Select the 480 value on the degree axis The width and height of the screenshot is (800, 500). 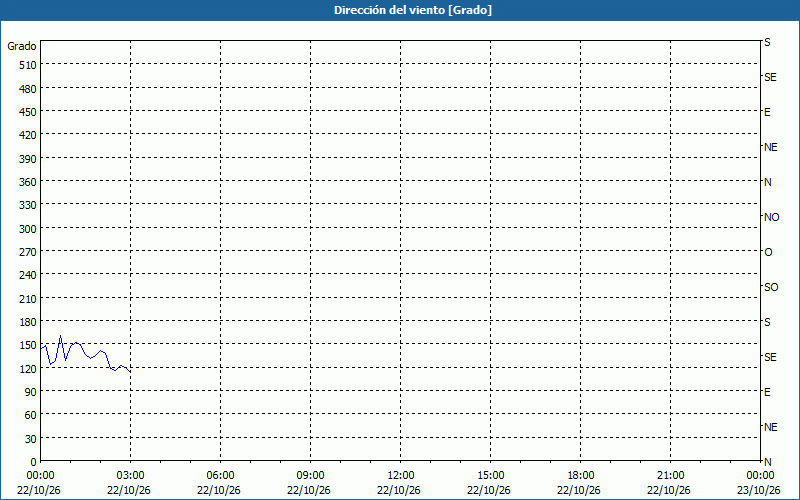coord(28,89)
